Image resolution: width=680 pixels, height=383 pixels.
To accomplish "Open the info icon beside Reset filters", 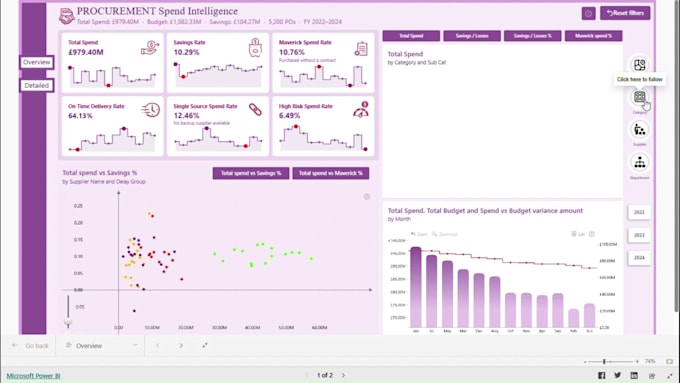I will [588, 13].
